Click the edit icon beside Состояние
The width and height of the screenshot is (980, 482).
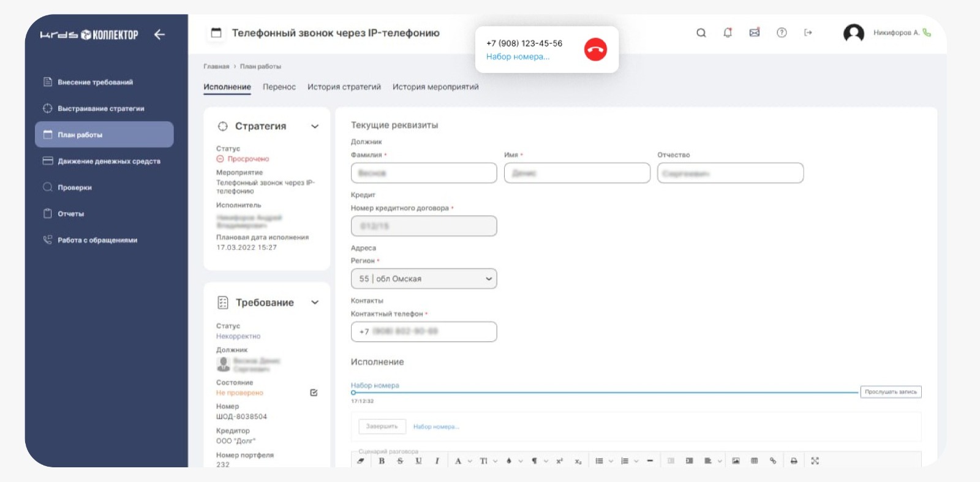coord(314,393)
